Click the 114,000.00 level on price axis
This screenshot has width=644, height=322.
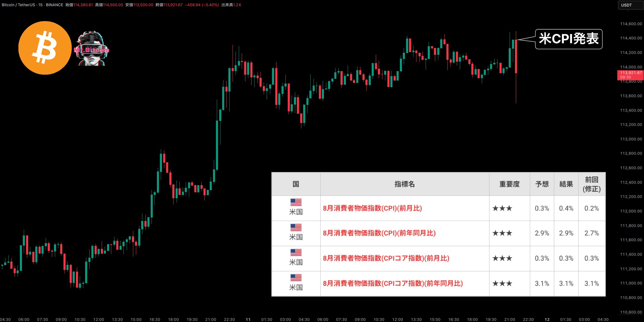[x=631, y=67]
